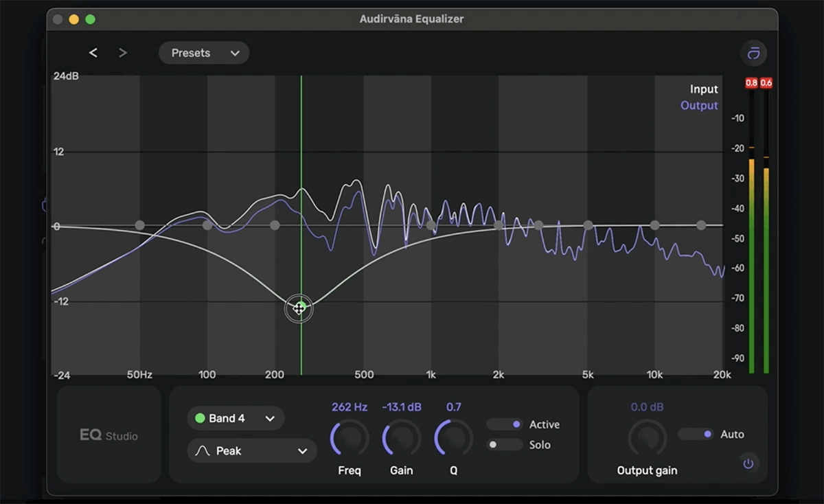Click the back arrow navigation icon
This screenshot has width=824, height=504.
click(x=93, y=53)
